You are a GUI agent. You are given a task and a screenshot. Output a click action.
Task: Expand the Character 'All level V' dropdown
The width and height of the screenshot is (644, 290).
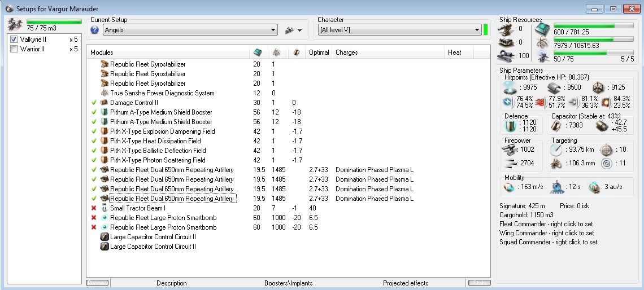399,30
